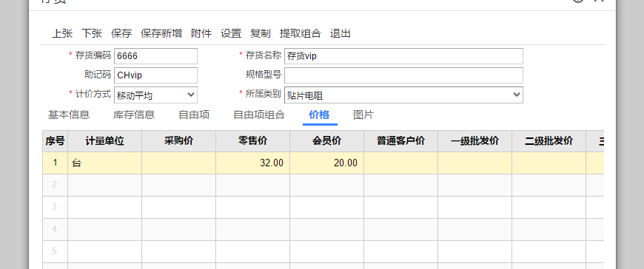The height and width of the screenshot is (269, 644).
Task: Open the 图片 tab
Action: point(363,115)
